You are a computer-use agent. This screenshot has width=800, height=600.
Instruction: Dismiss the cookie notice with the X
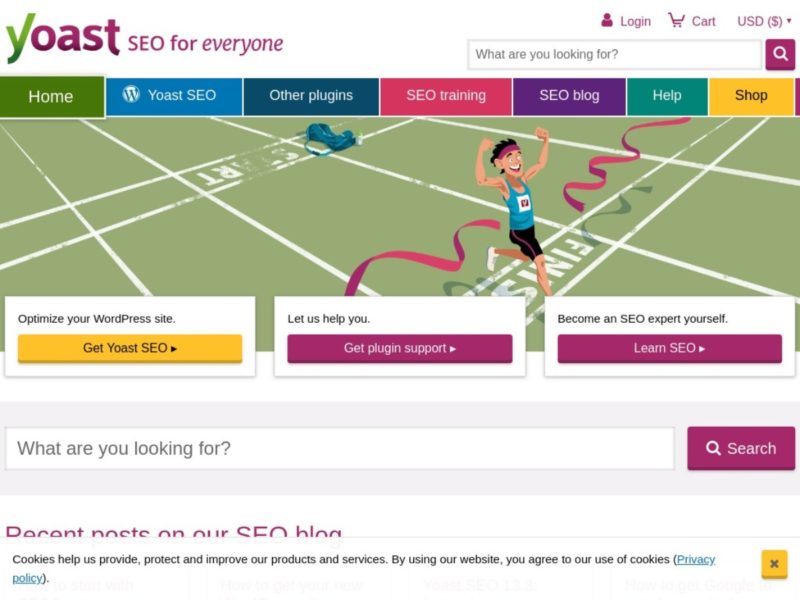[x=774, y=564]
